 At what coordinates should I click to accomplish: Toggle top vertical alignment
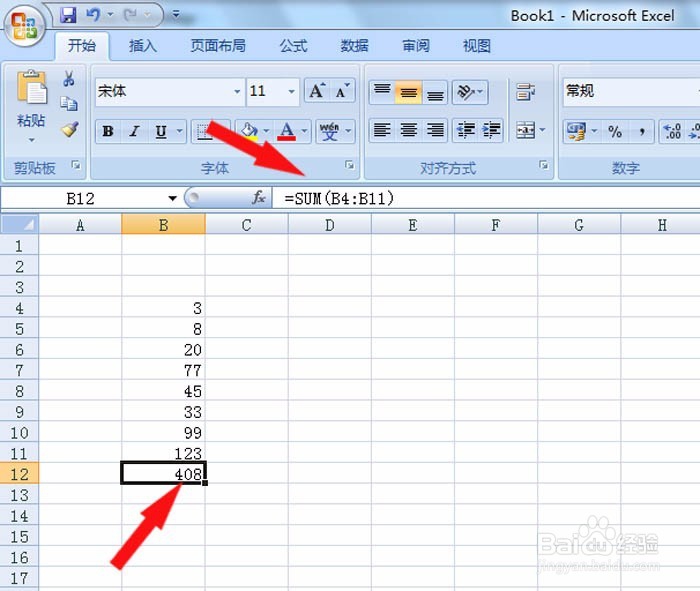coord(382,92)
